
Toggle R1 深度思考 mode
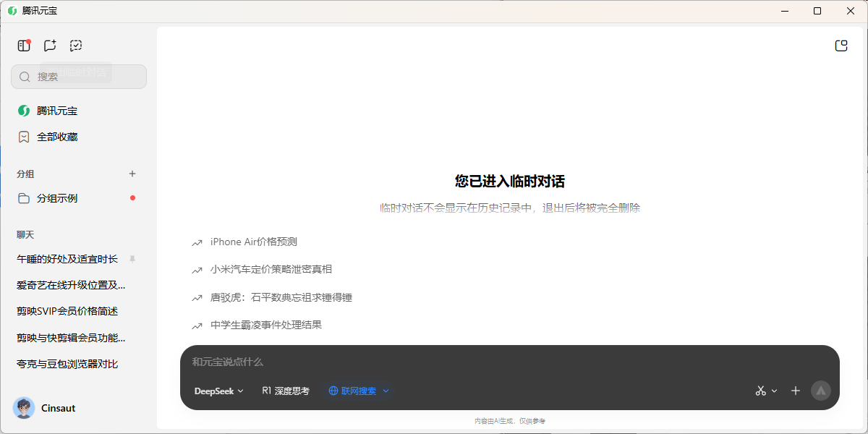(x=286, y=391)
